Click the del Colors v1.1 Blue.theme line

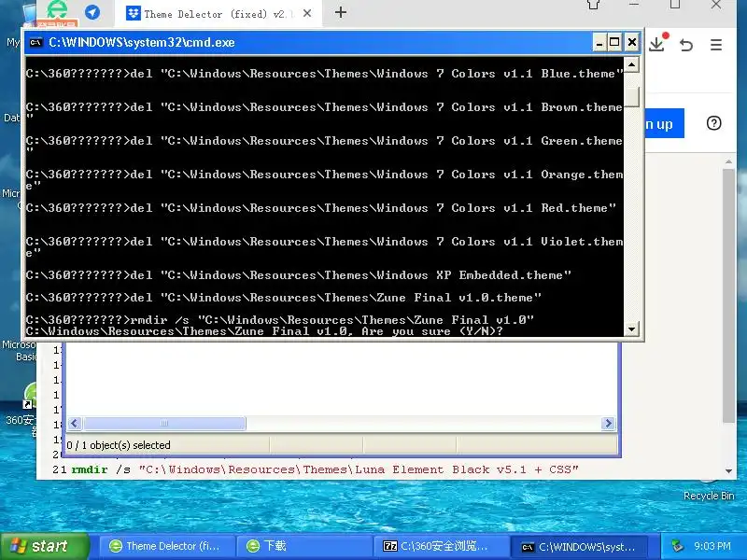[x=324, y=74]
